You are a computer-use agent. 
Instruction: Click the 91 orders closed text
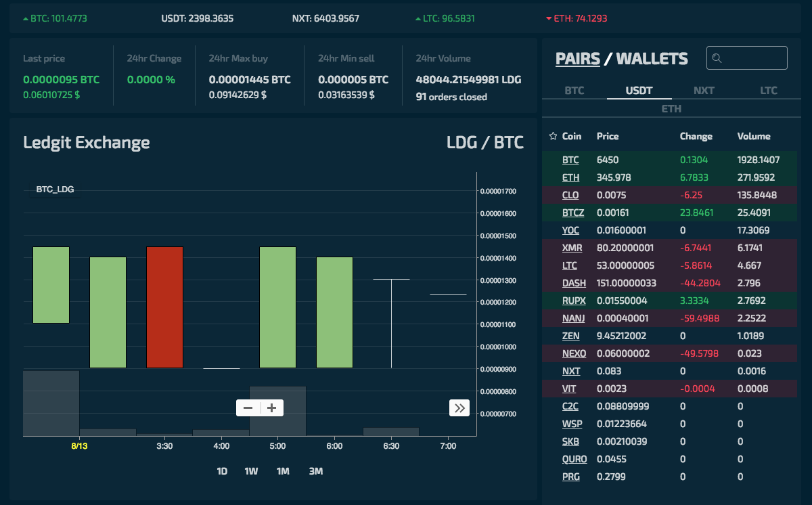click(x=451, y=97)
